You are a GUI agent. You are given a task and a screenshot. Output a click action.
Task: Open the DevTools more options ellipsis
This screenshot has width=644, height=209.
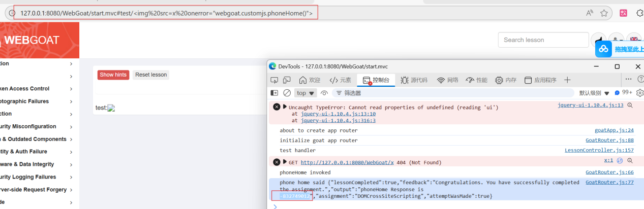pos(628,79)
